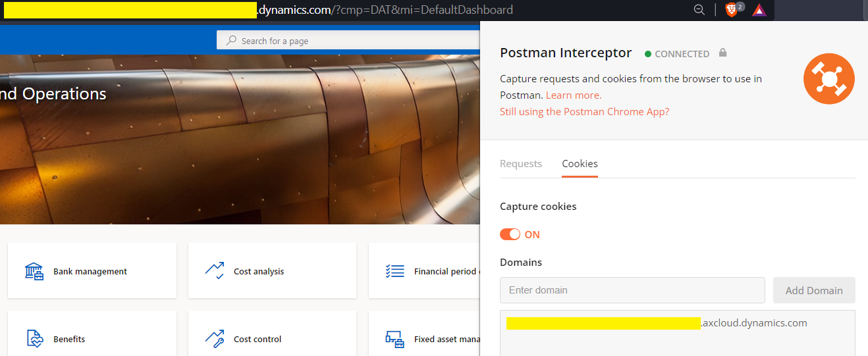Open the Cost analysis workspace tile
The image size is (868, 356).
click(x=272, y=270)
